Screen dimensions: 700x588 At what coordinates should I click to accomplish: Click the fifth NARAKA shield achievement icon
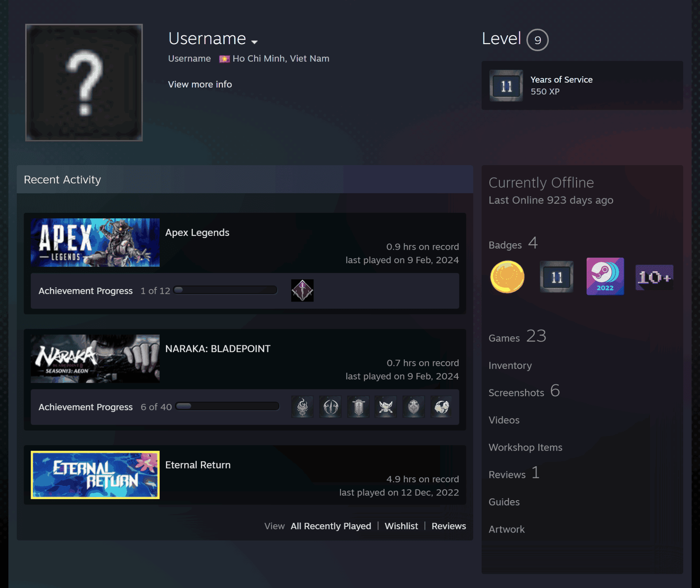click(414, 407)
